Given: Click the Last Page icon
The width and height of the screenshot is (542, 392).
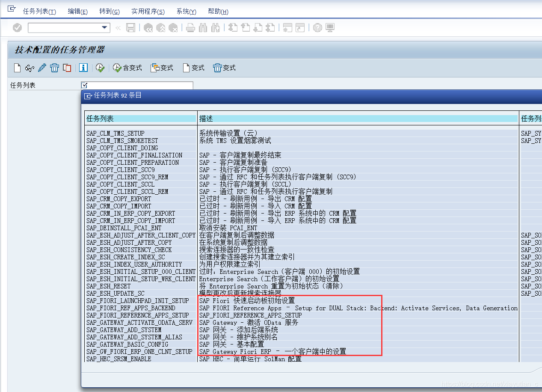Looking at the screenshot, I should coord(270,28).
